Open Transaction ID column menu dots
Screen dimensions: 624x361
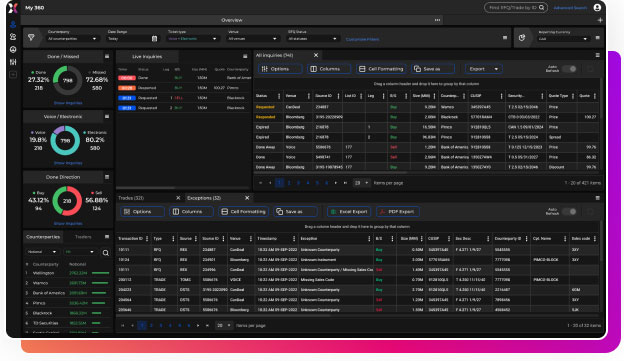(147, 238)
